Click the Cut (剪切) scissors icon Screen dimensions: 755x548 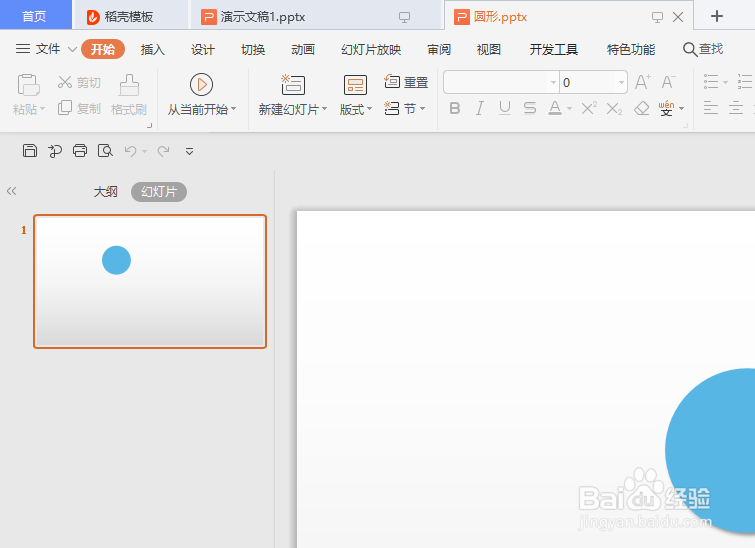coord(65,82)
